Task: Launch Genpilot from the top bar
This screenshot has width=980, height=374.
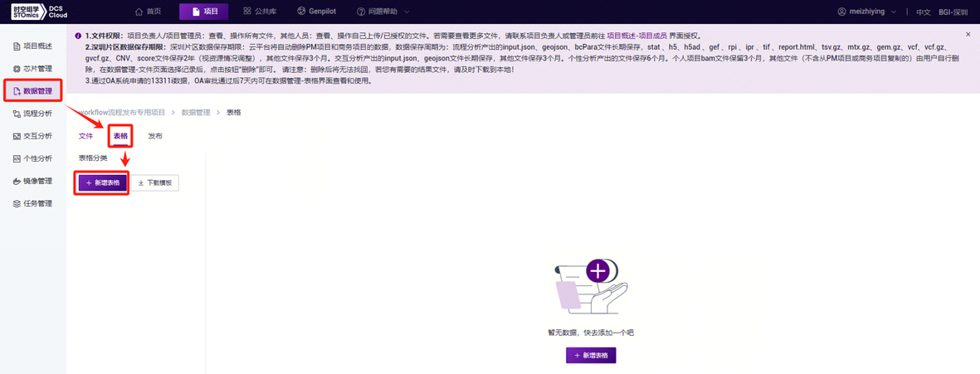Action: point(319,12)
